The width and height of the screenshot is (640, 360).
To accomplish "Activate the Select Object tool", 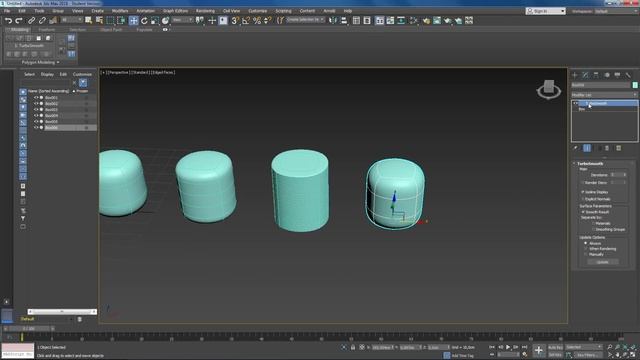I will 89,20.
